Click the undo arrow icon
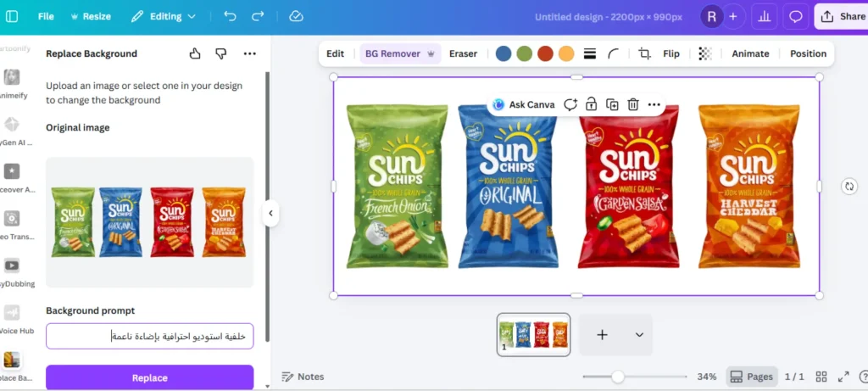This screenshot has height=391, width=868. (230, 16)
